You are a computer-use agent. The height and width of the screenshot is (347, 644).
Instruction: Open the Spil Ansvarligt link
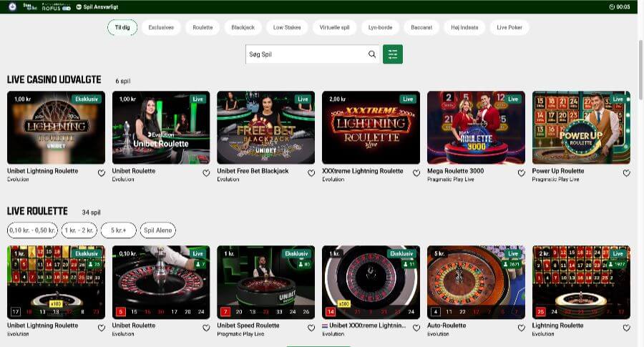click(97, 6)
